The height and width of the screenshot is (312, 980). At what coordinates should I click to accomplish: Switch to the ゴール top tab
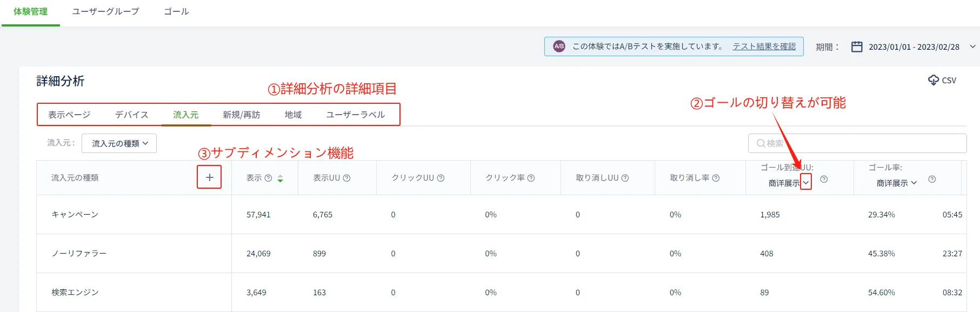coord(176,11)
